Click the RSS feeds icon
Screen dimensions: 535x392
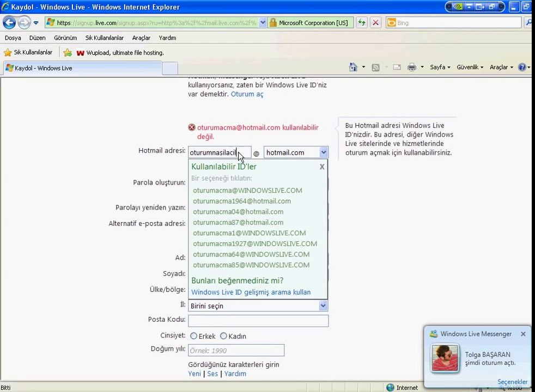[x=376, y=68]
